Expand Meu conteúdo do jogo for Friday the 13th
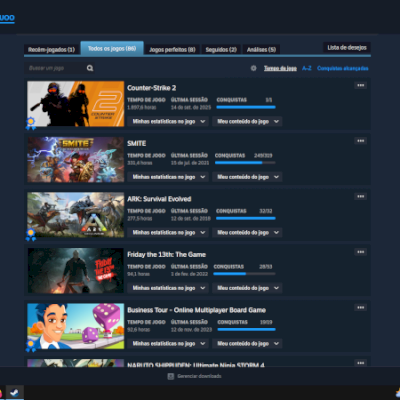 coord(247,288)
